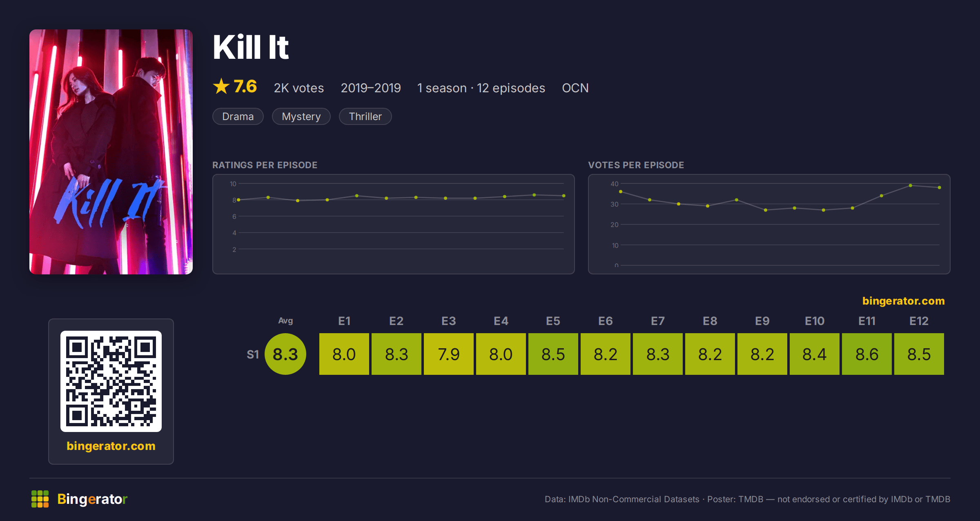Click the last point in ratings chart

tap(564, 196)
